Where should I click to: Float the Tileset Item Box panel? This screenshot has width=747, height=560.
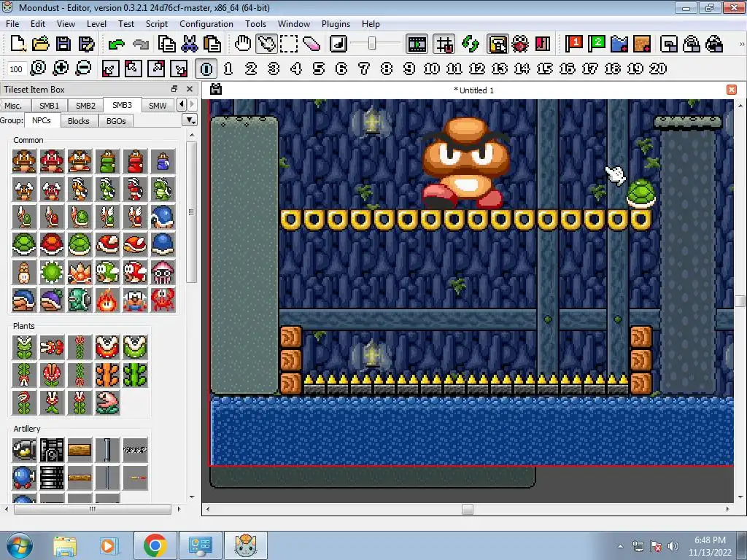click(174, 89)
